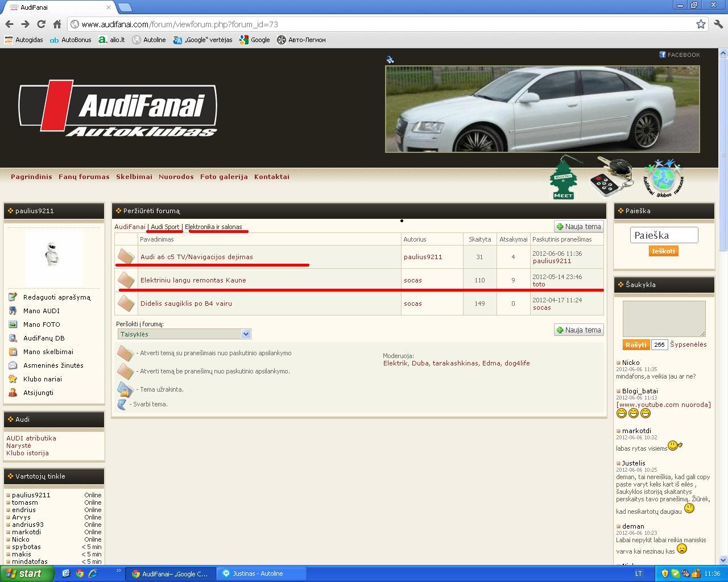
Task: Open Fanų forumas menu item
Action: coord(84,177)
